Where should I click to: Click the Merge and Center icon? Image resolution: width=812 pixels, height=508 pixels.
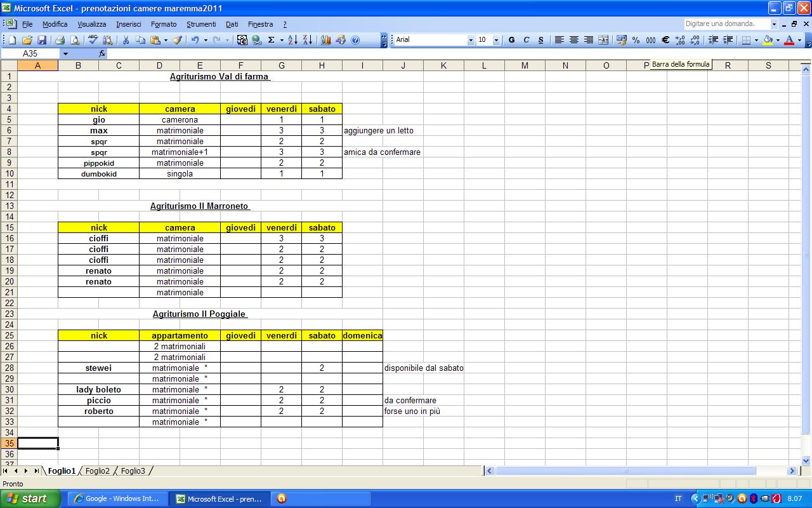coord(603,40)
